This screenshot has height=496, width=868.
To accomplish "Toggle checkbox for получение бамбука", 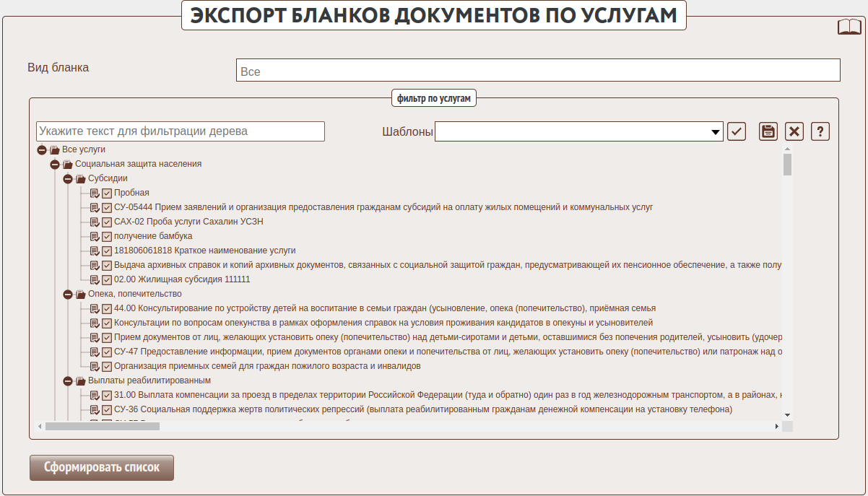I will click(x=107, y=236).
